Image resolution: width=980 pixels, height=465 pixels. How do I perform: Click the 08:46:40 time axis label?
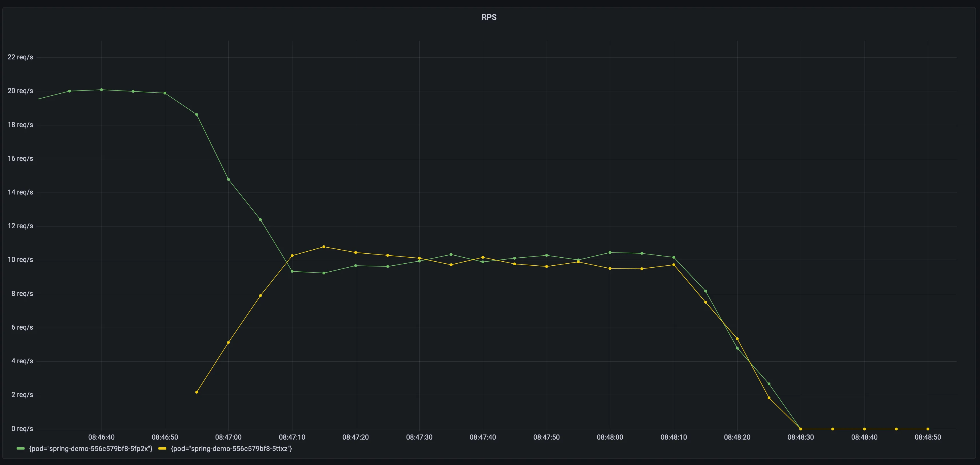[x=101, y=437]
